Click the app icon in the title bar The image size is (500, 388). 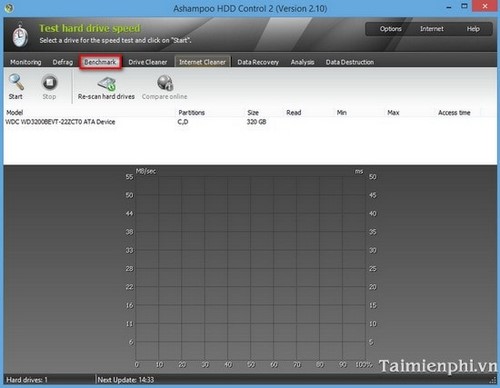[9, 8]
